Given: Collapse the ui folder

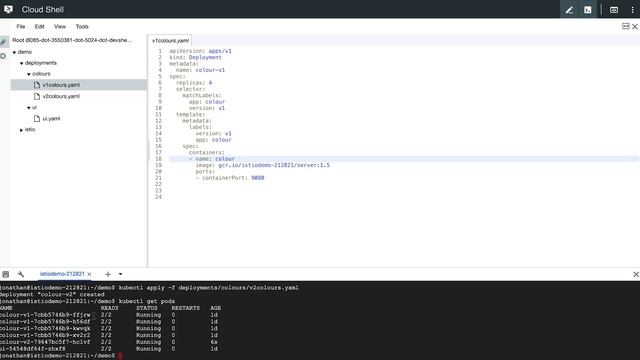Looking at the screenshot, I should [x=29, y=108].
